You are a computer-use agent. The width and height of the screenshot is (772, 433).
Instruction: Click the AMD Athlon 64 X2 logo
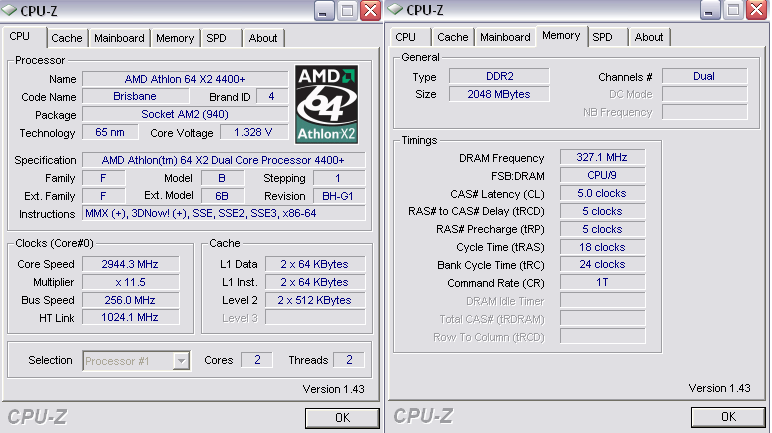click(326, 104)
